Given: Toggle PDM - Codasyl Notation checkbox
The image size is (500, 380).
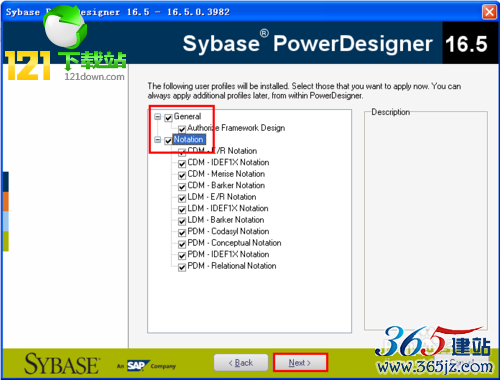Looking at the screenshot, I should pos(182,233).
